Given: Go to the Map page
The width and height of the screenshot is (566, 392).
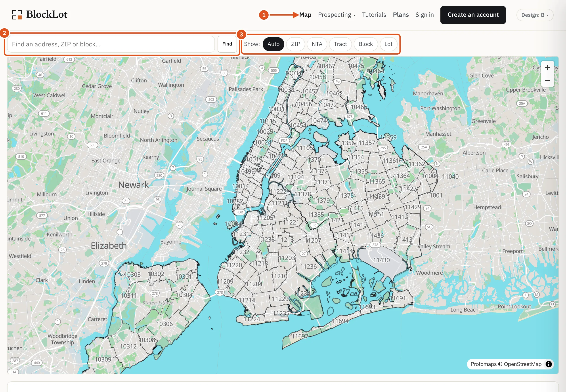Looking at the screenshot, I should pos(305,15).
